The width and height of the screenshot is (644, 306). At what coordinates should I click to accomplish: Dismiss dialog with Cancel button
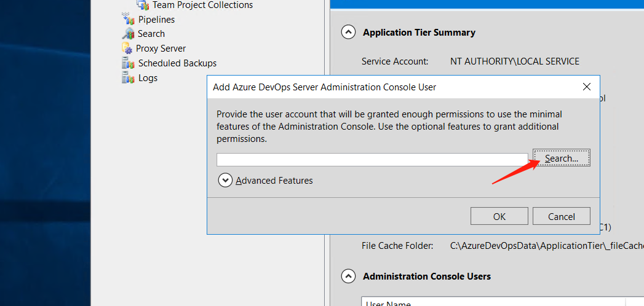tap(562, 216)
